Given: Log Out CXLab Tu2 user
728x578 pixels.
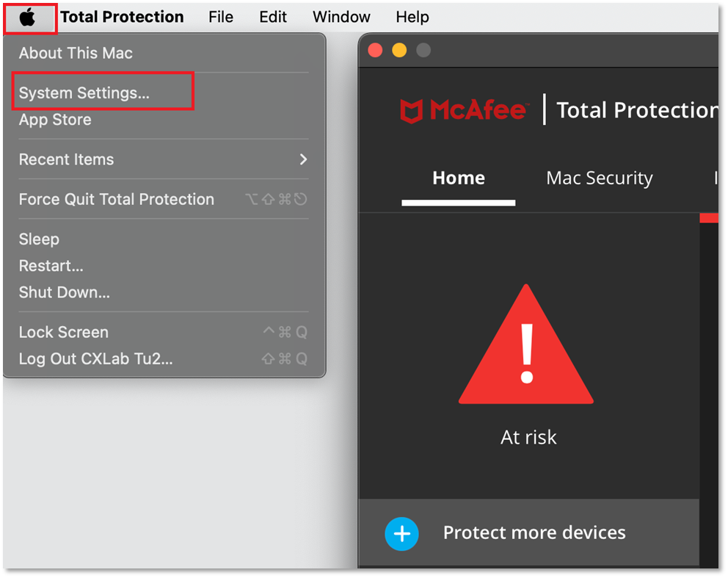Looking at the screenshot, I should coord(95,359).
